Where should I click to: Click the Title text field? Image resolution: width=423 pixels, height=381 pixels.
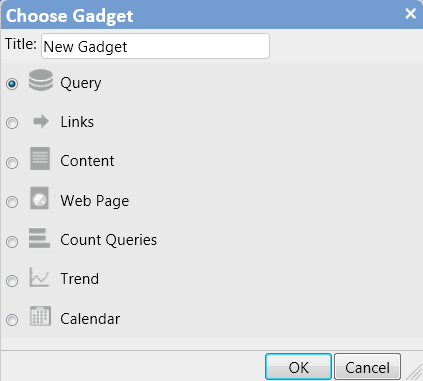(x=155, y=46)
